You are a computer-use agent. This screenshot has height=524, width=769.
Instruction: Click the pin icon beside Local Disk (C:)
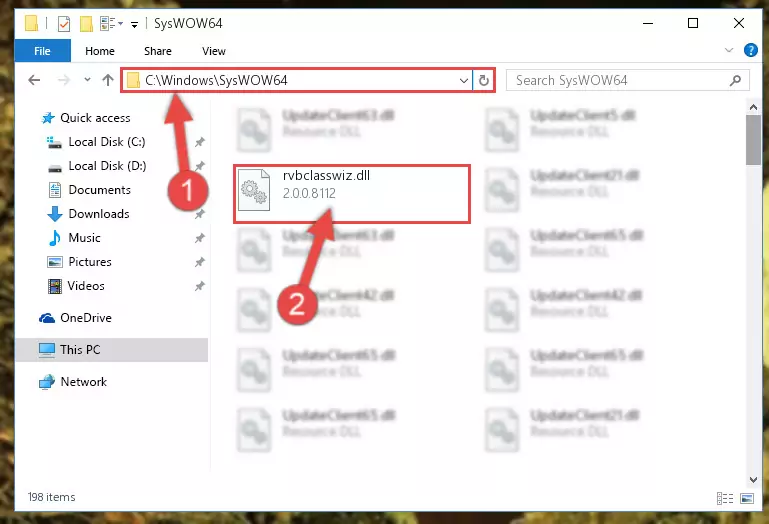[200, 142]
